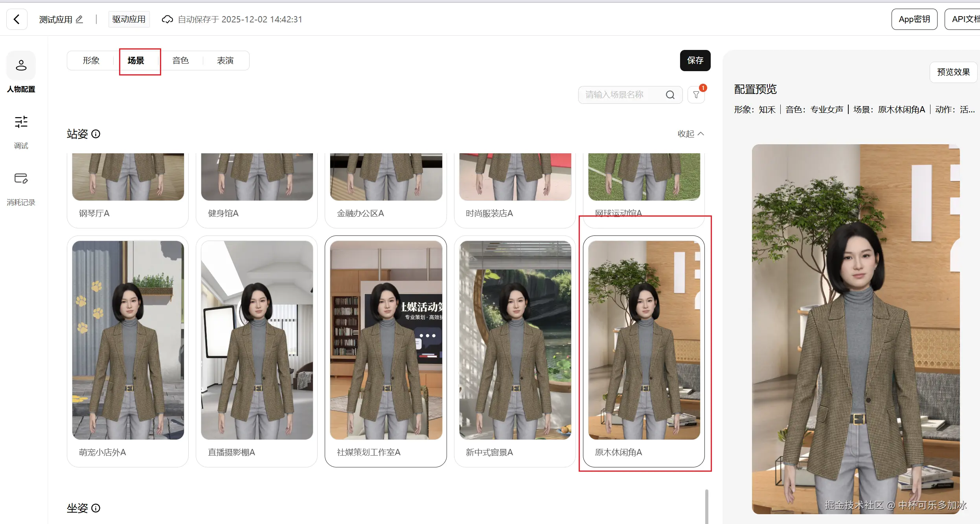Click info icon next to 坐姿
This screenshot has height=524, width=980.
(96, 508)
